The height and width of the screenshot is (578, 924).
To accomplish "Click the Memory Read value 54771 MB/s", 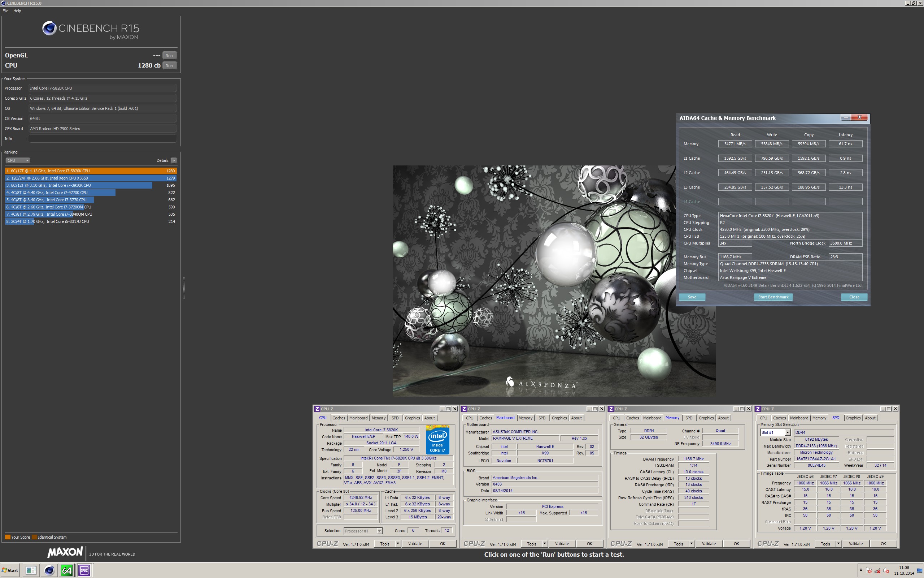I will 735,144.
